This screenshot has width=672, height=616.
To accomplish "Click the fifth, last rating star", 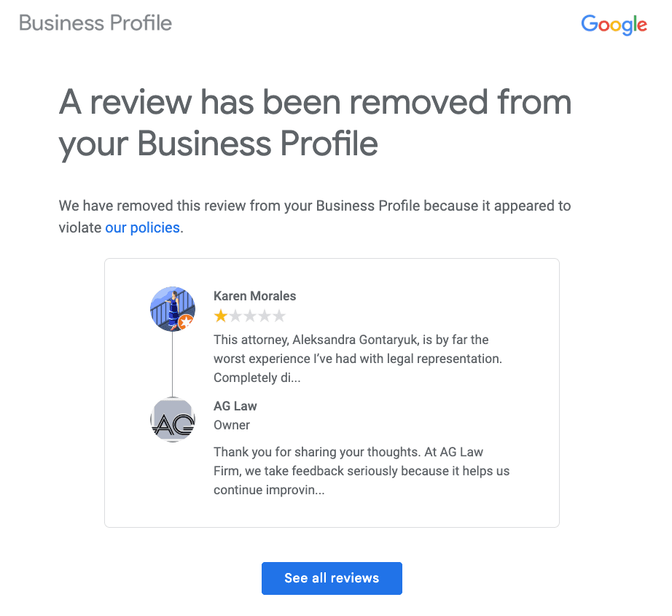I will [x=278, y=316].
